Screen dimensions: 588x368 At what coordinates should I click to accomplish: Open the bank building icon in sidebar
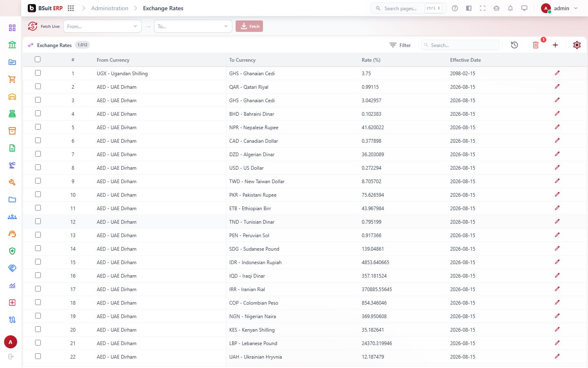[12, 45]
